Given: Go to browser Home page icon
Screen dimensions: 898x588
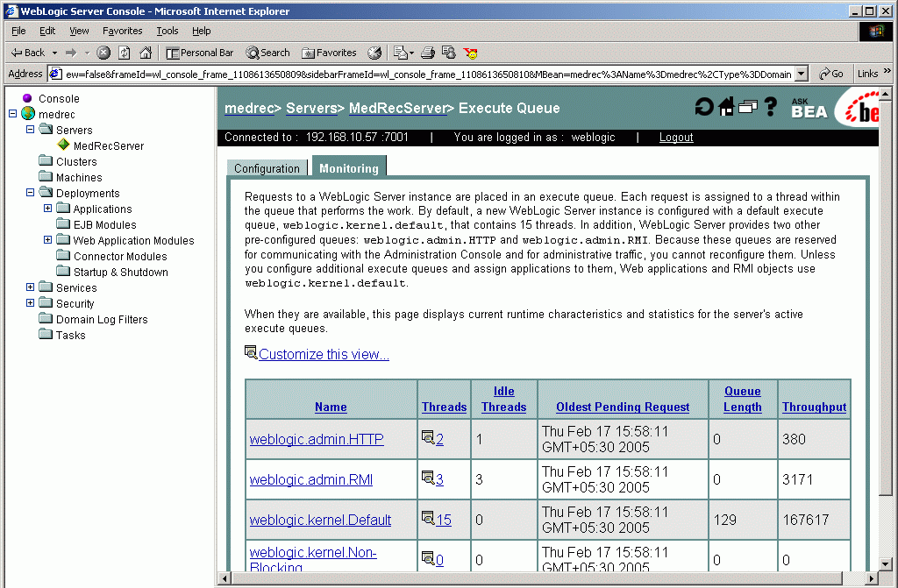Looking at the screenshot, I should (x=146, y=53).
